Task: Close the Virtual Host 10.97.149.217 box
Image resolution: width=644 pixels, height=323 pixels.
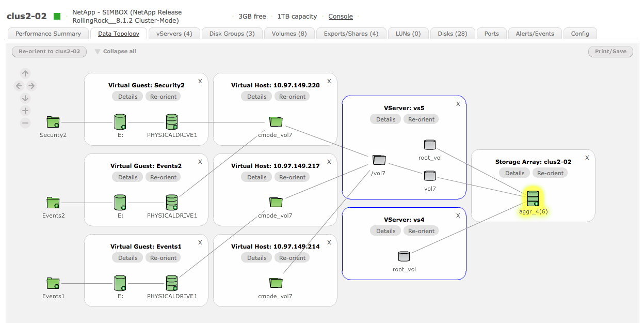Action: tap(329, 162)
